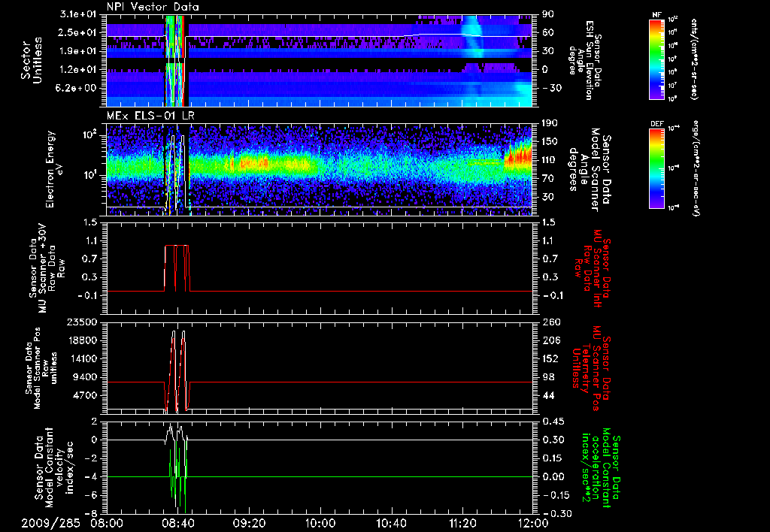The height and width of the screenshot is (532, 770).
Task: Select the 'NPI Vector Data' panel title
Action: (x=153, y=7)
